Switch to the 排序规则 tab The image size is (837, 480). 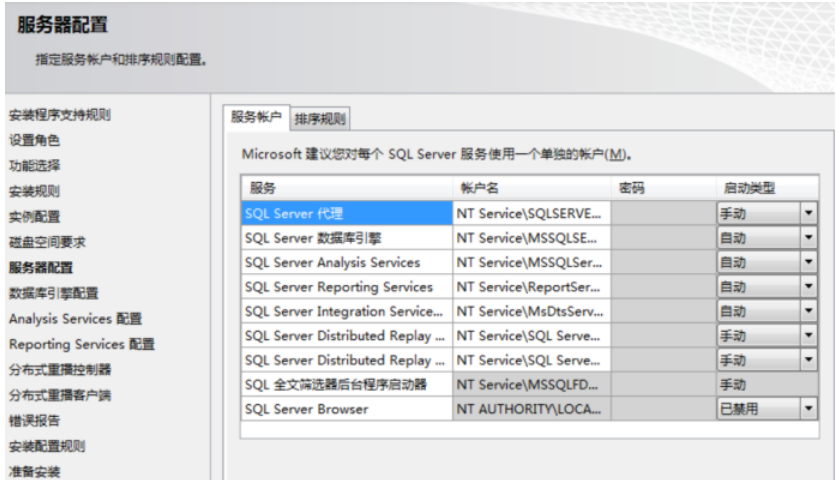(320, 119)
